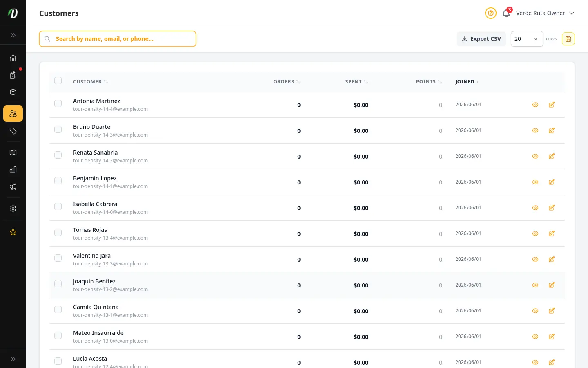The width and height of the screenshot is (588, 368).
Task: Sort by the JOINED column
Action: 467,82
